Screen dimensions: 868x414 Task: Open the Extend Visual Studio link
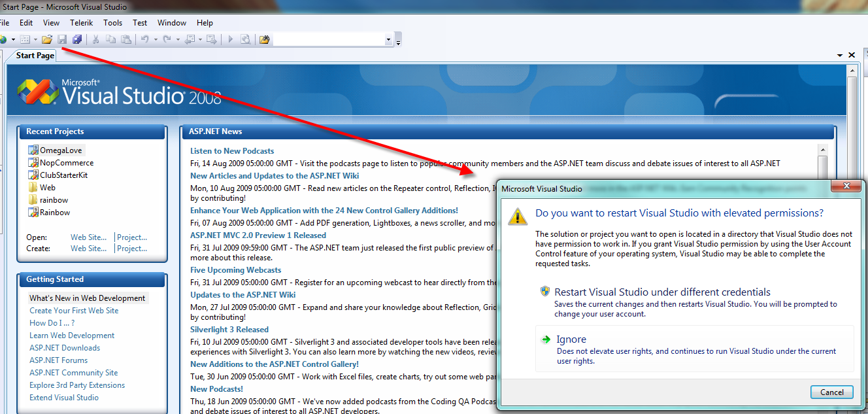click(64, 398)
